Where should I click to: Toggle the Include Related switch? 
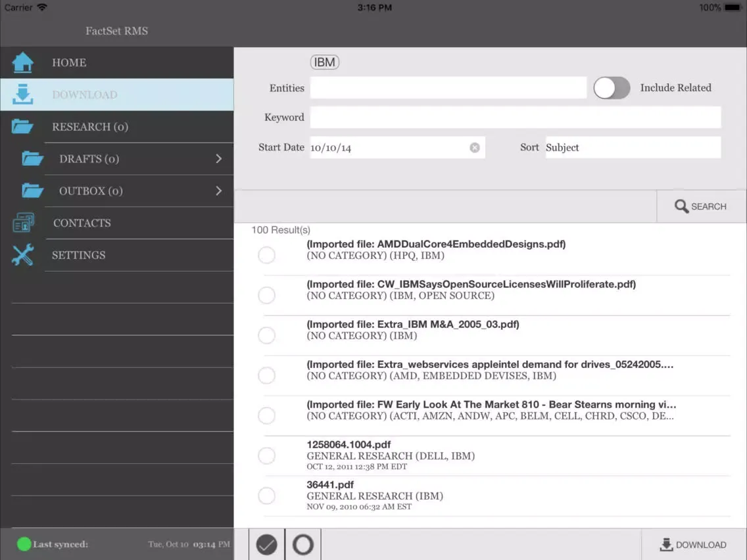click(612, 88)
